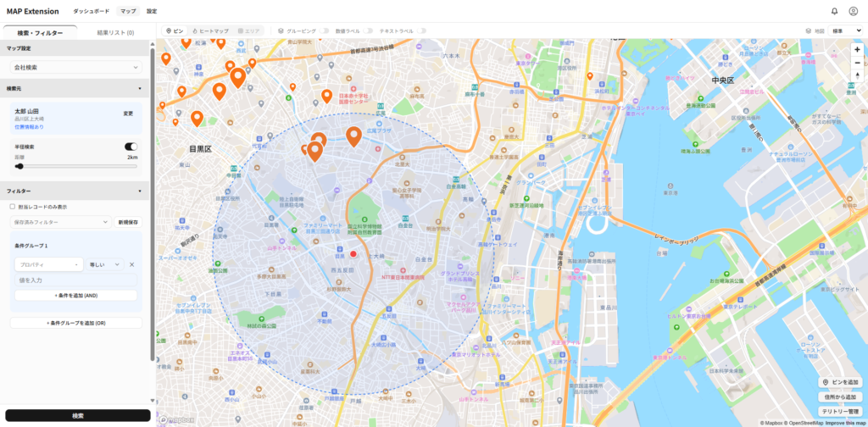The image size is (868, 427).
Task: Switch to the 検索・フィルター tab
Action: tap(40, 33)
